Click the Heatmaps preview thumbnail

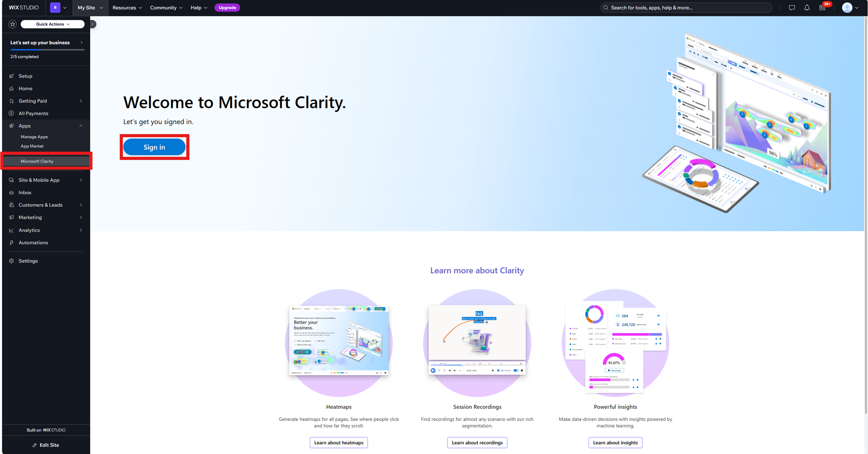tap(339, 340)
